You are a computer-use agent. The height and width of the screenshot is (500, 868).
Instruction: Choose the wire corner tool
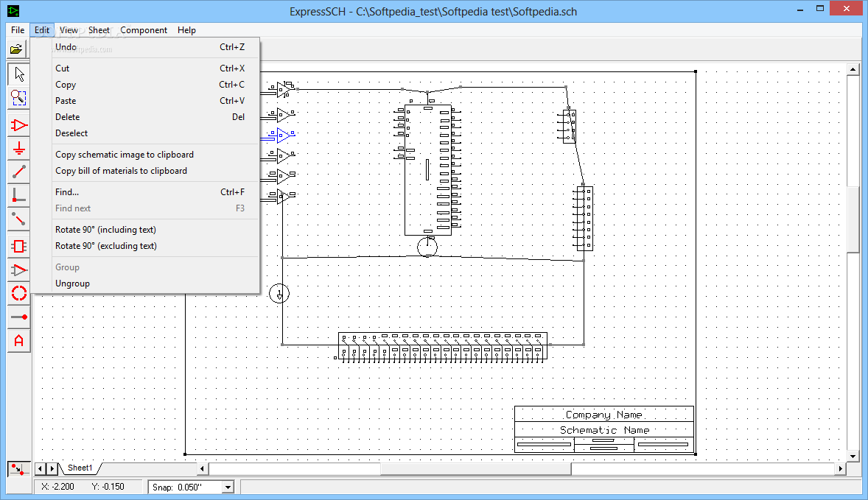click(19, 195)
